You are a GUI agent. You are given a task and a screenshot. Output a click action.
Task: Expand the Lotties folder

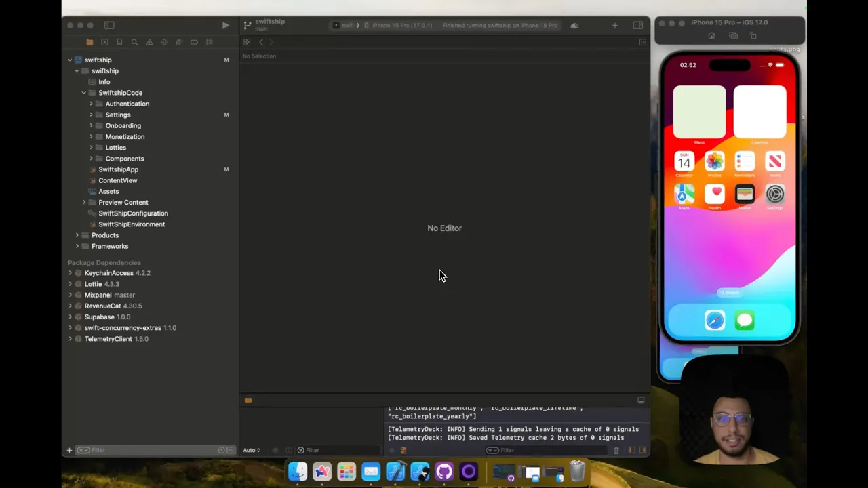(91, 147)
